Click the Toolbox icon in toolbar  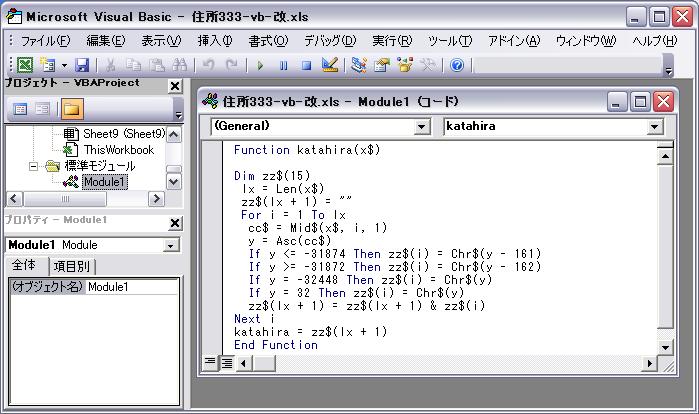428,65
